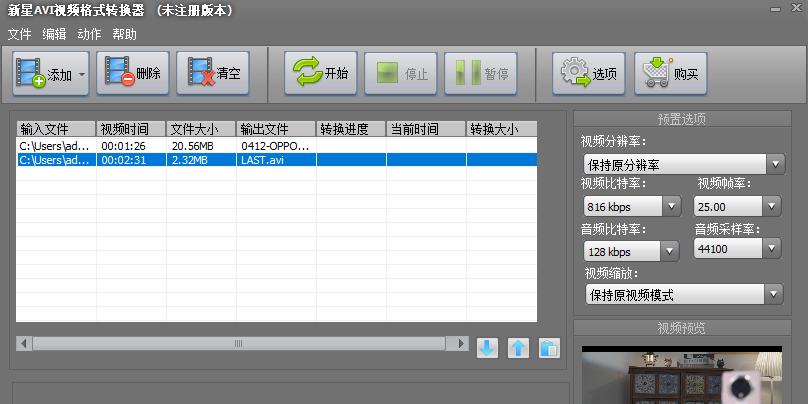This screenshot has width=808, height=404.
Task: Click the 停止 stop button
Action: 401,73
